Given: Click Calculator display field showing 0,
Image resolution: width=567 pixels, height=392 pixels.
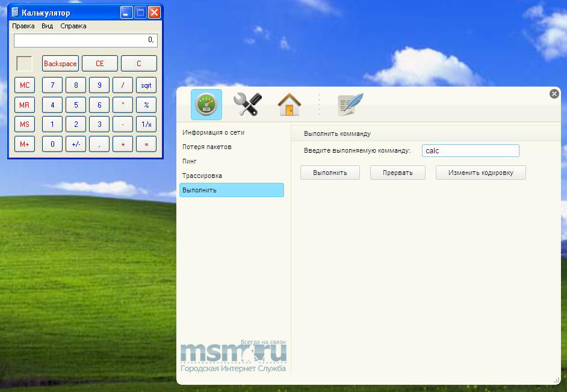Looking at the screenshot, I should 85,40.
